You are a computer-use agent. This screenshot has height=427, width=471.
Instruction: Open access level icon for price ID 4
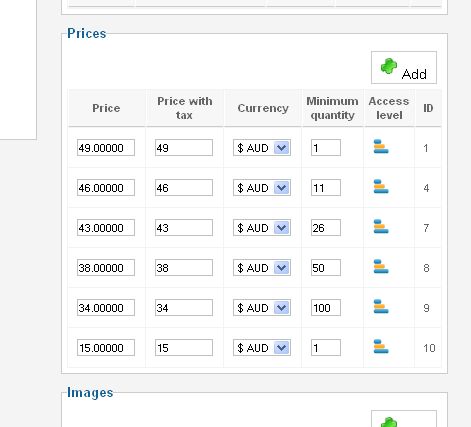pos(381,187)
